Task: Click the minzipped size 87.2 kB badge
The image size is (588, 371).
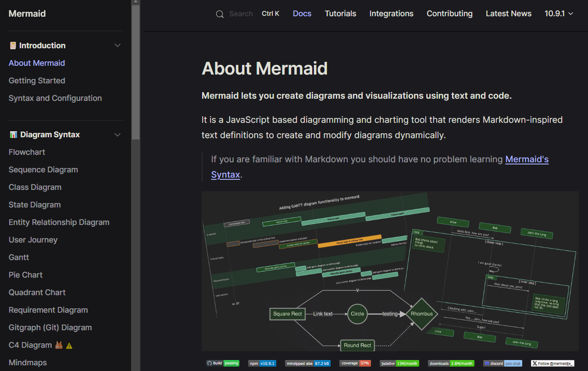Action: coord(308,363)
